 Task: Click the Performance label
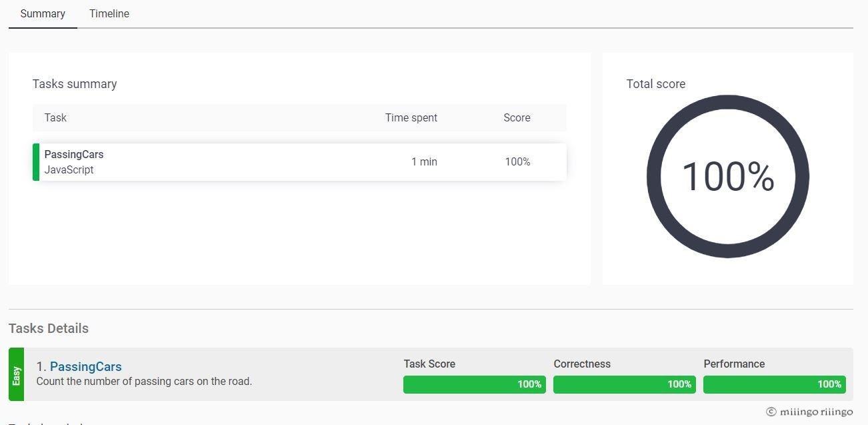734,364
